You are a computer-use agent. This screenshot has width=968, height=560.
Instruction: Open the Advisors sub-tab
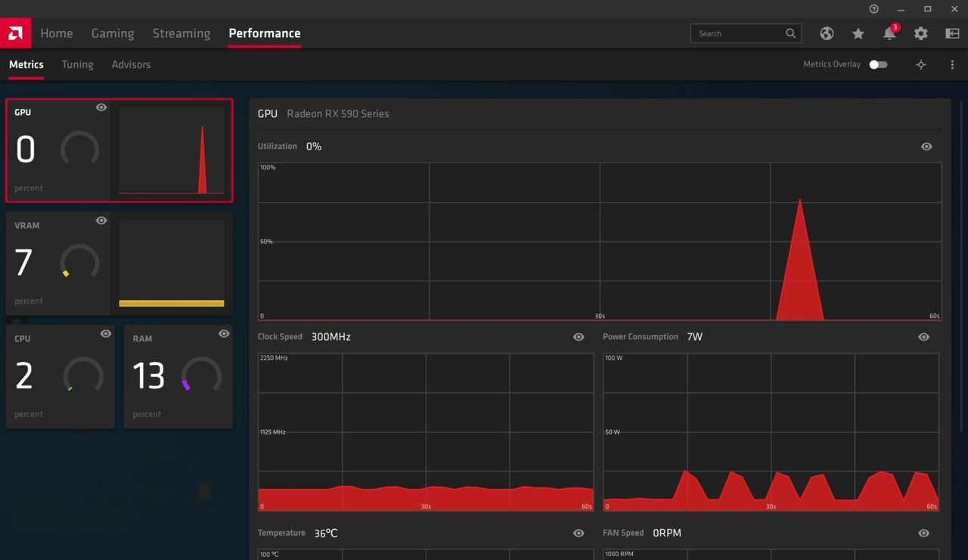coord(131,64)
